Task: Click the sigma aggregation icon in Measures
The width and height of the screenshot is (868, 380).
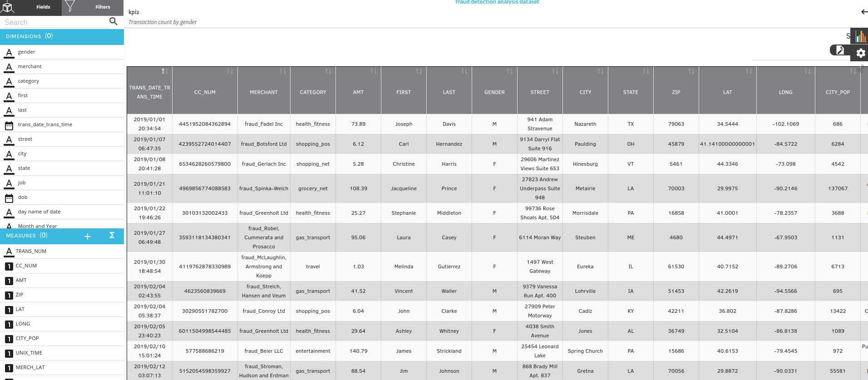Action: point(112,235)
